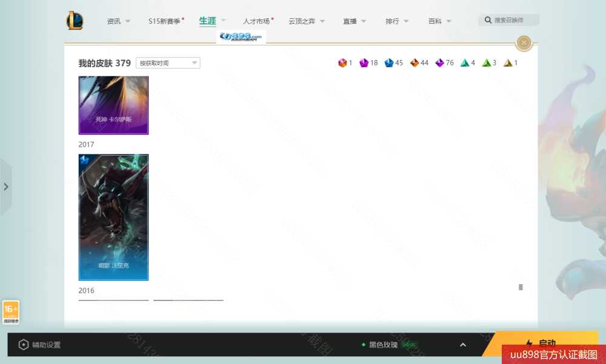Open the 死神 卡尔萨斯 skin card

tap(114, 105)
